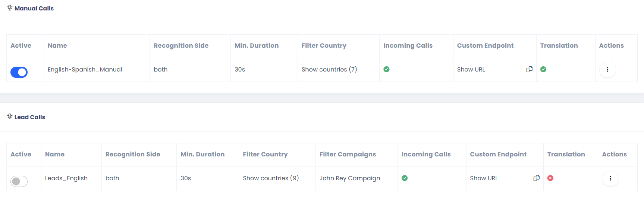This screenshot has width=644, height=200.
Task: Enable the Leads_English active toggle
Action: click(19, 181)
